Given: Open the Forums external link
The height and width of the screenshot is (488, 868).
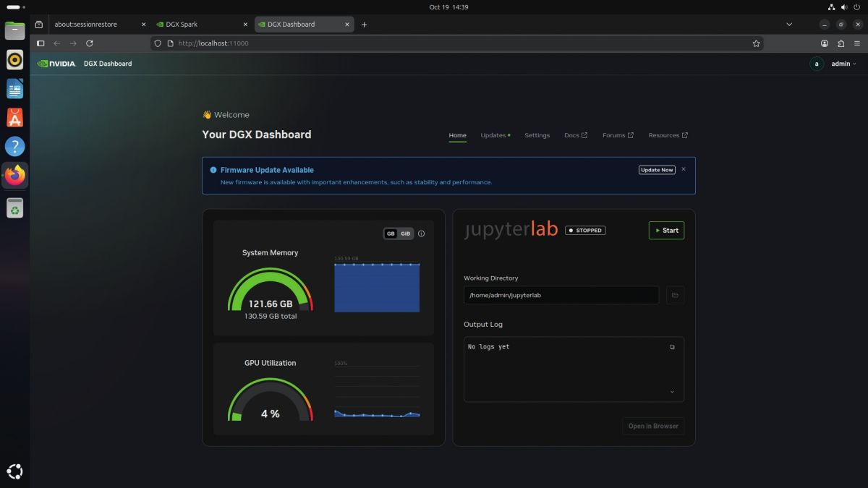Looking at the screenshot, I should click(618, 135).
